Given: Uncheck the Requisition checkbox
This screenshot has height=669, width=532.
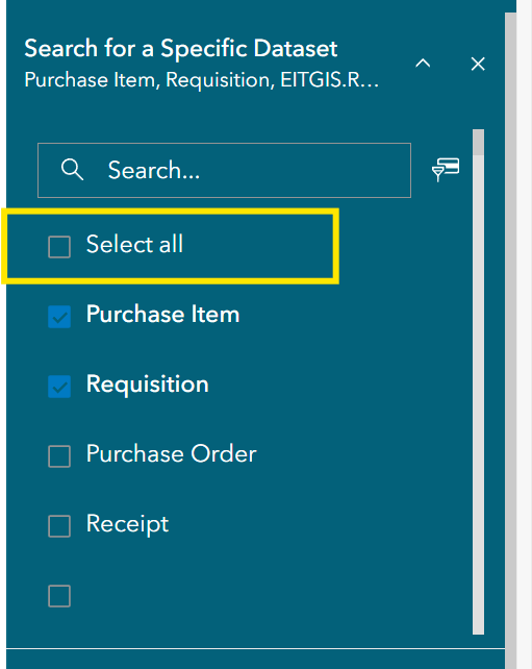Looking at the screenshot, I should pos(59,387).
